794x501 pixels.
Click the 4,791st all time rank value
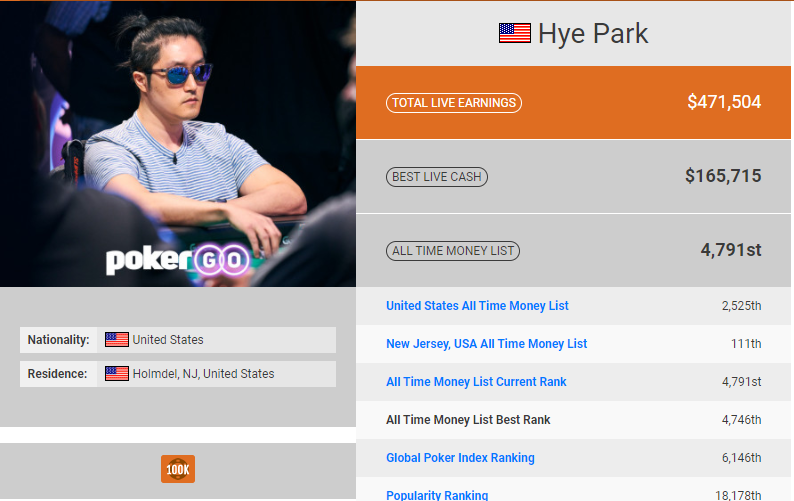tap(730, 250)
